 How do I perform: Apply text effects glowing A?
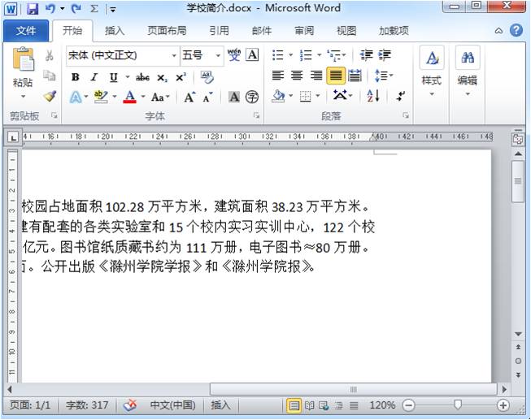coord(75,97)
